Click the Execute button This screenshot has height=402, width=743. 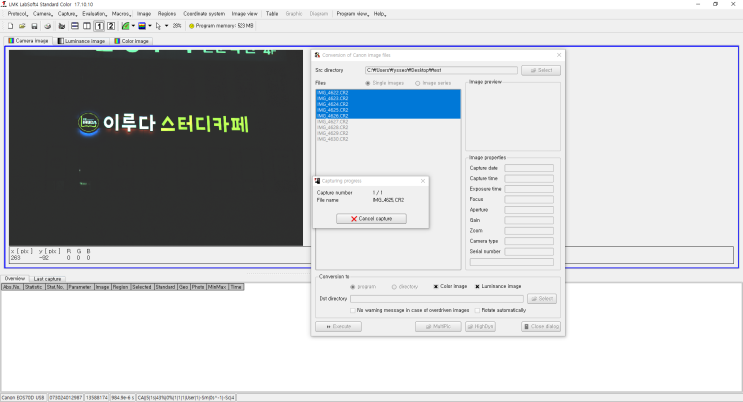point(338,326)
